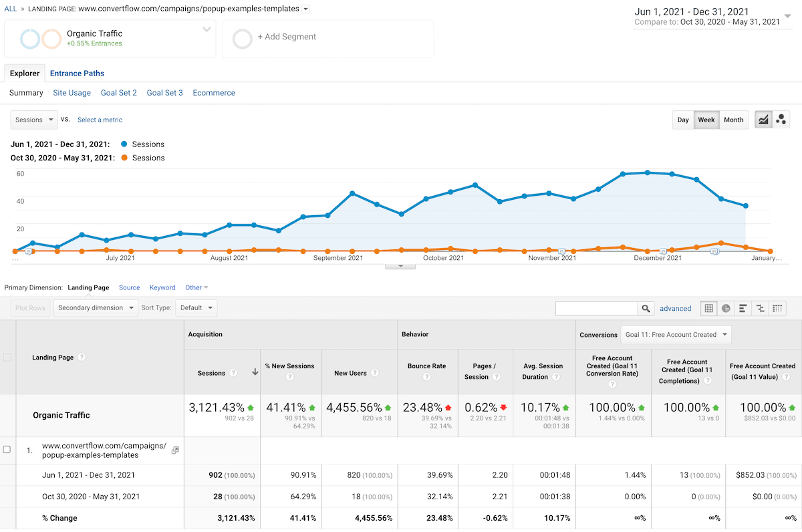The image size is (802, 532).
Task: Tick checkbox for popup-examples-templates row
Action: click(7, 450)
